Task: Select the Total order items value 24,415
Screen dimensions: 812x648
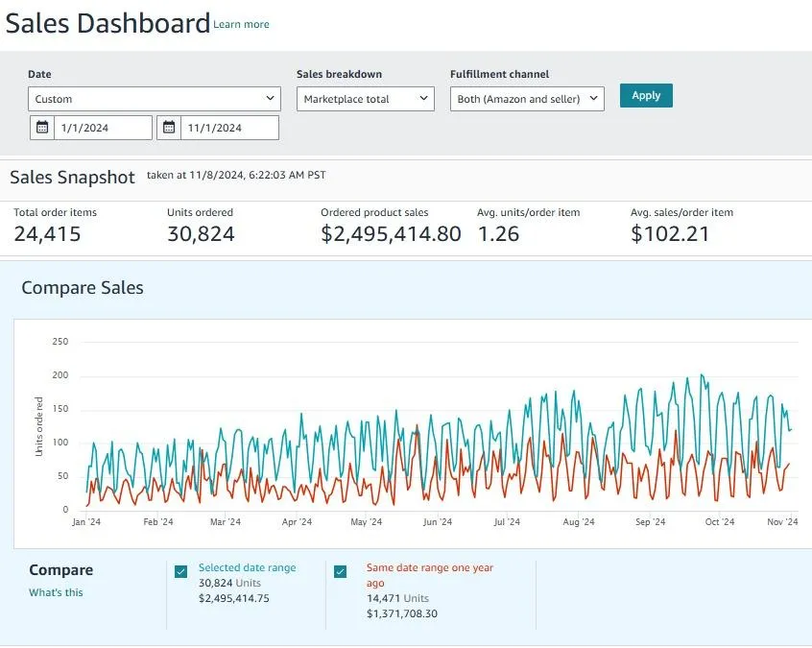Action: tap(47, 234)
